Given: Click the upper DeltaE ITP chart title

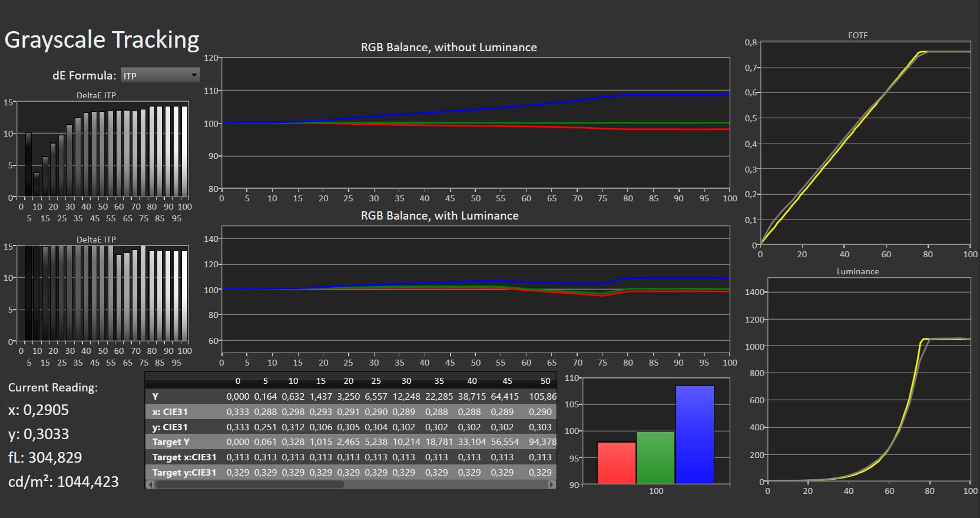Looking at the screenshot, I should 96,95.
